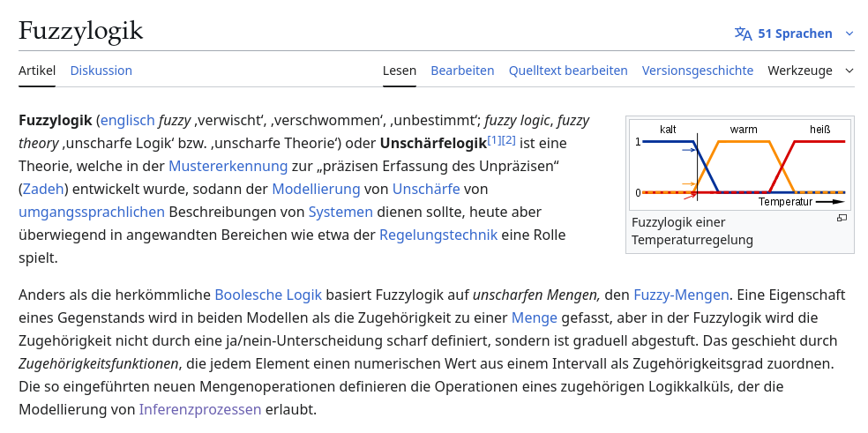868x433 pixels.
Task: Expand the chevron next to Werkzeuge
Action: click(x=849, y=71)
